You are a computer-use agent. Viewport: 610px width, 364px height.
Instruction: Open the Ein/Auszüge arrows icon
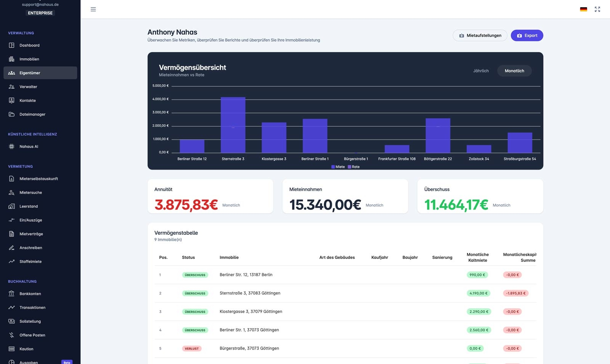pos(11,220)
